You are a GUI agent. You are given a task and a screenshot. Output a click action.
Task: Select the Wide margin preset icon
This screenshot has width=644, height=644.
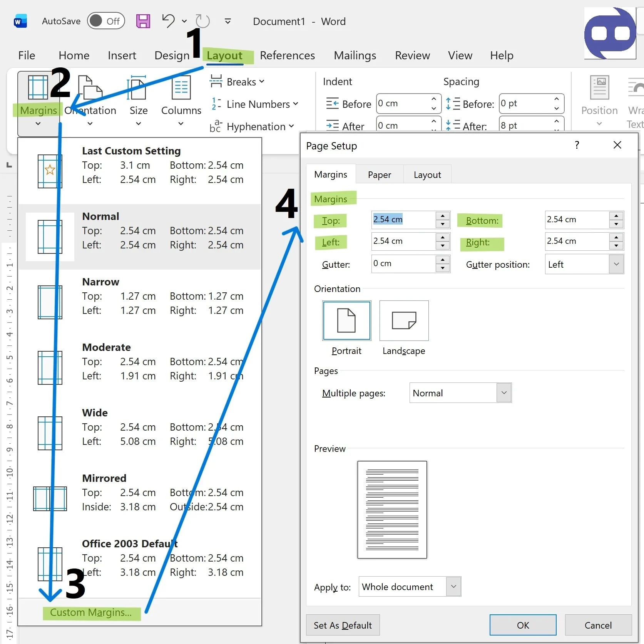[50, 433]
